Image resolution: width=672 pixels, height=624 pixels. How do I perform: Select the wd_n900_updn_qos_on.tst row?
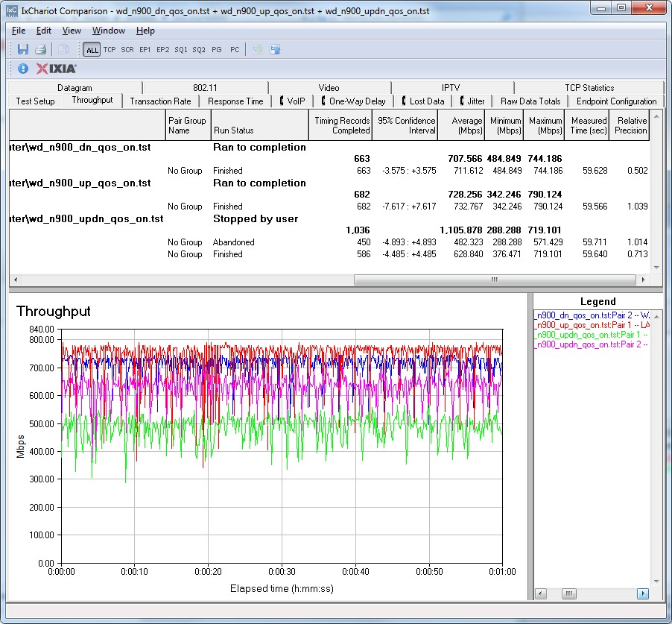point(329,218)
